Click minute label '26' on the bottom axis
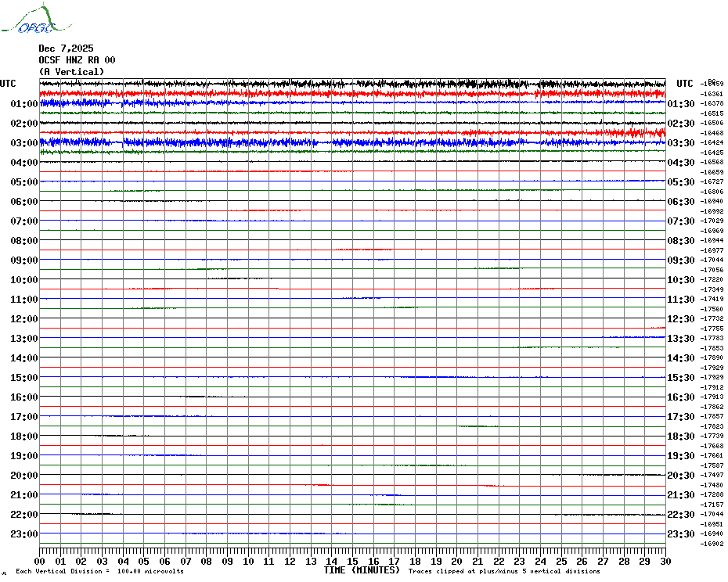Viewport: 728px width, 582px height. [x=582, y=562]
